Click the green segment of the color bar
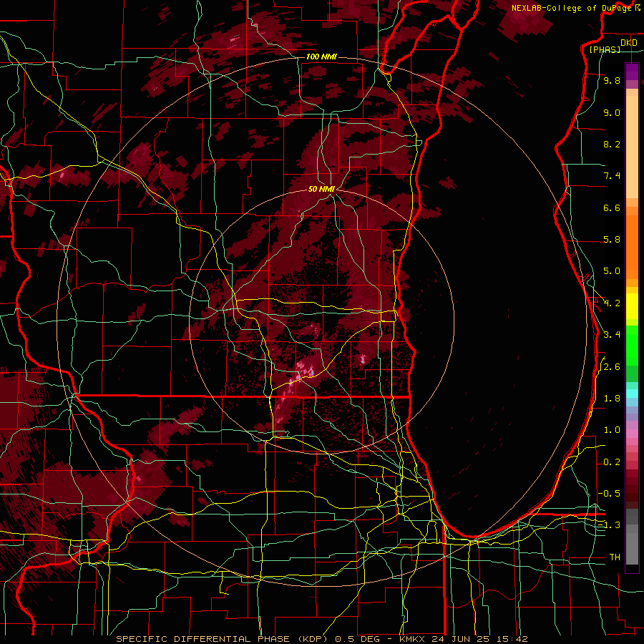644x644 pixels. coord(632,347)
